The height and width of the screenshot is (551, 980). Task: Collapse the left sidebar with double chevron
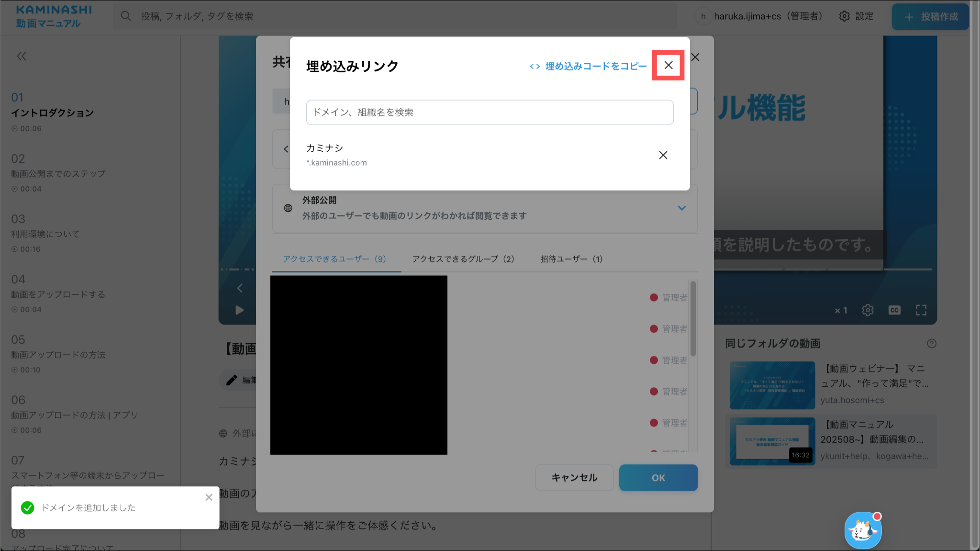(22, 56)
